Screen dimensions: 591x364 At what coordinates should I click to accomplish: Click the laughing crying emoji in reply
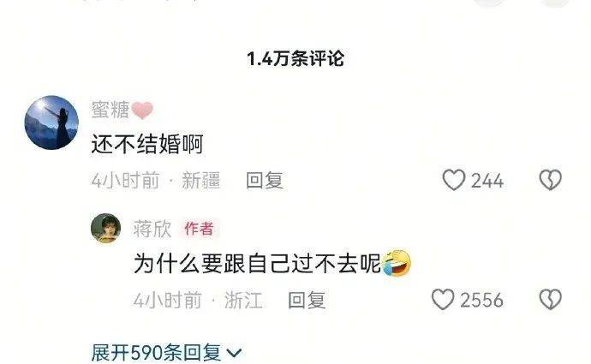click(x=397, y=263)
